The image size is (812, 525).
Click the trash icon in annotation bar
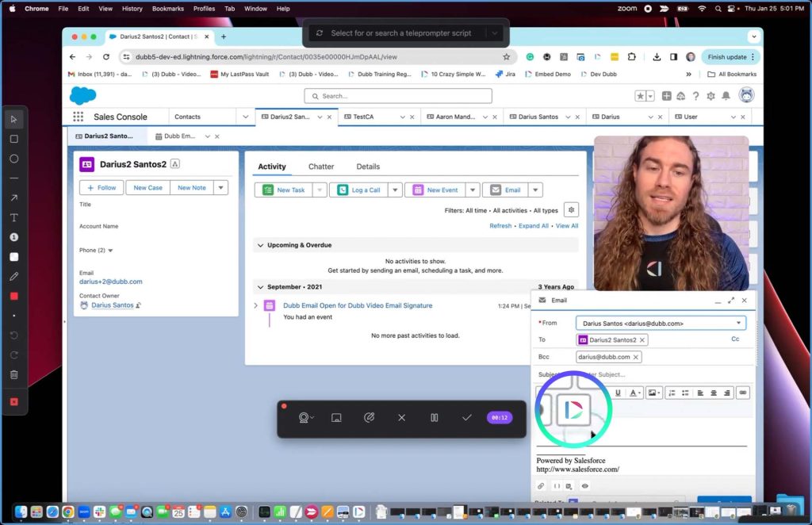(x=14, y=374)
